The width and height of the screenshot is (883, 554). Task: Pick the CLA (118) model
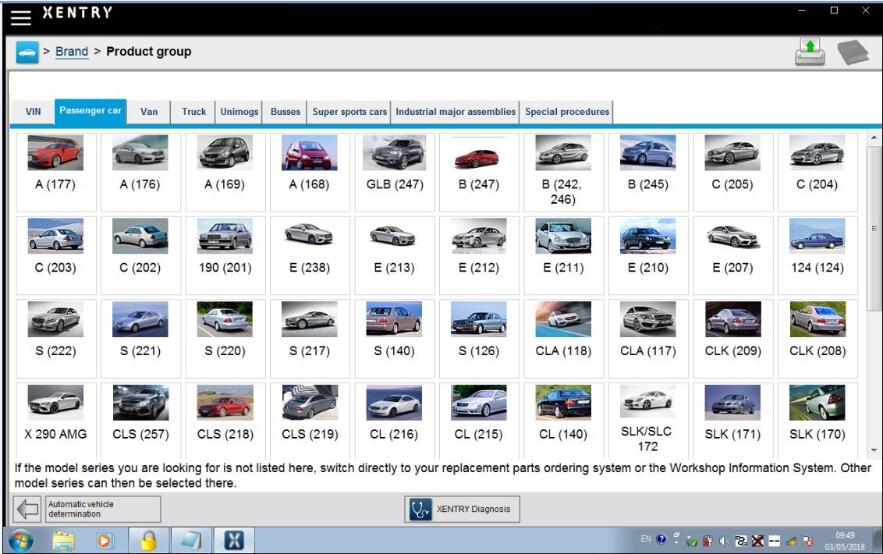[x=563, y=338]
